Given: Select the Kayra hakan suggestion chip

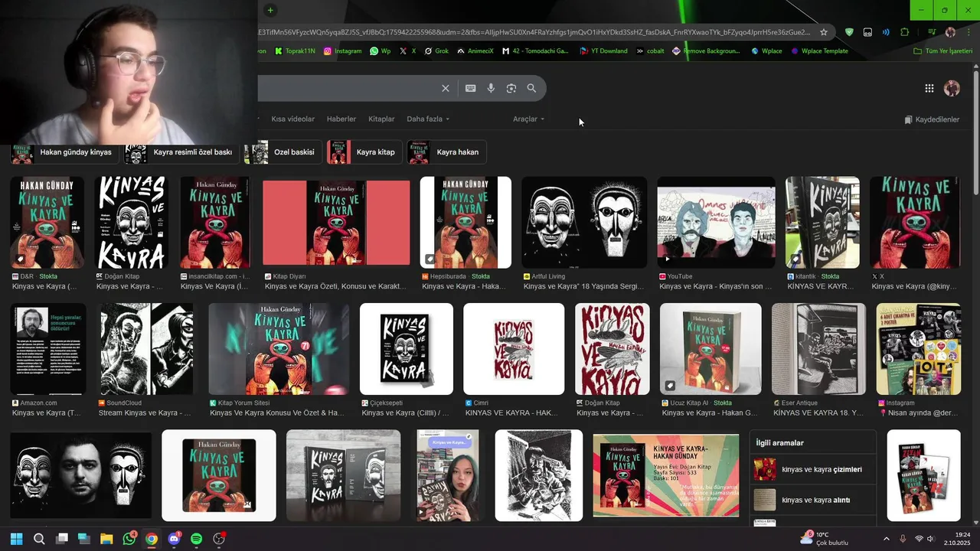Looking at the screenshot, I should point(446,152).
